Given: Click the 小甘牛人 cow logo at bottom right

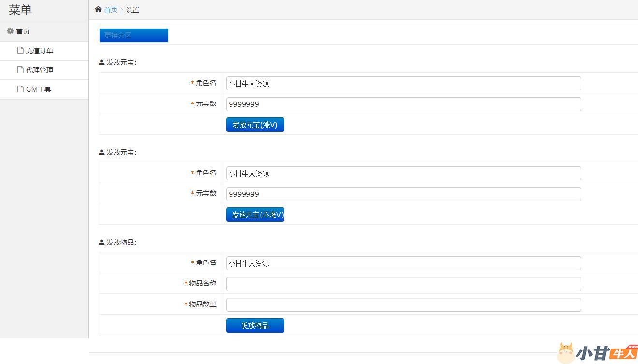Looking at the screenshot, I should coord(566,352).
